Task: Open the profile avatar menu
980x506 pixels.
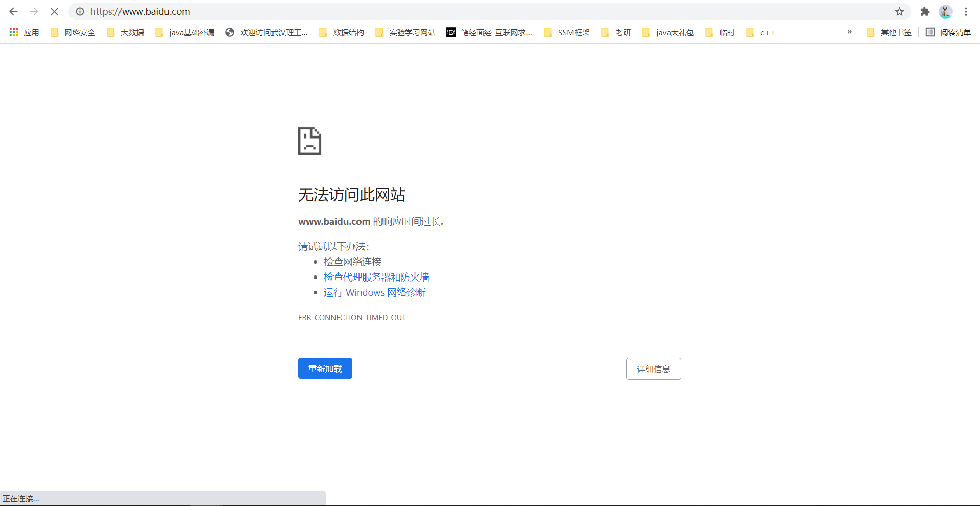Action: pos(945,11)
